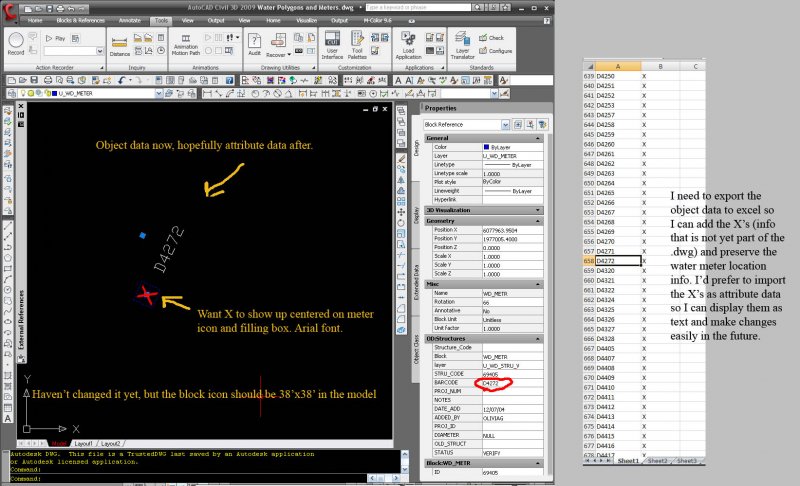The image size is (800, 486).
Task: Click the STATUS value VERIFY
Action: point(512,452)
